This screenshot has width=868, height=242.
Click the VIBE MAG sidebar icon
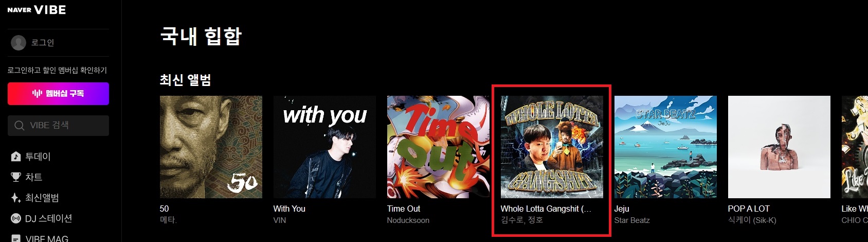click(16, 238)
